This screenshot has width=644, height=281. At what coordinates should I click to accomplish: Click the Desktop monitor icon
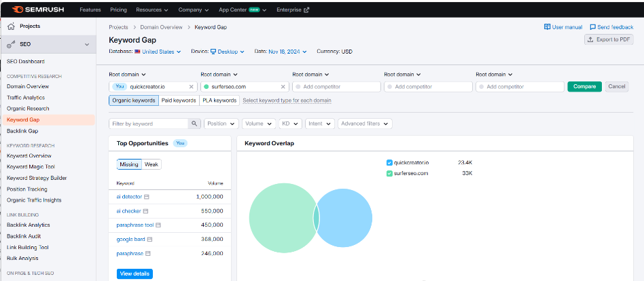213,52
